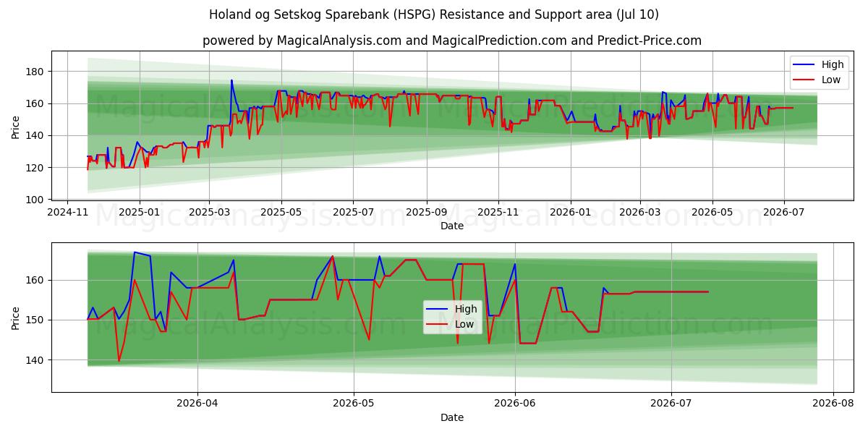The width and height of the screenshot is (868, 434).
Task: Click the lower chart's '2026-06' tick label
Action: point(515,404)
